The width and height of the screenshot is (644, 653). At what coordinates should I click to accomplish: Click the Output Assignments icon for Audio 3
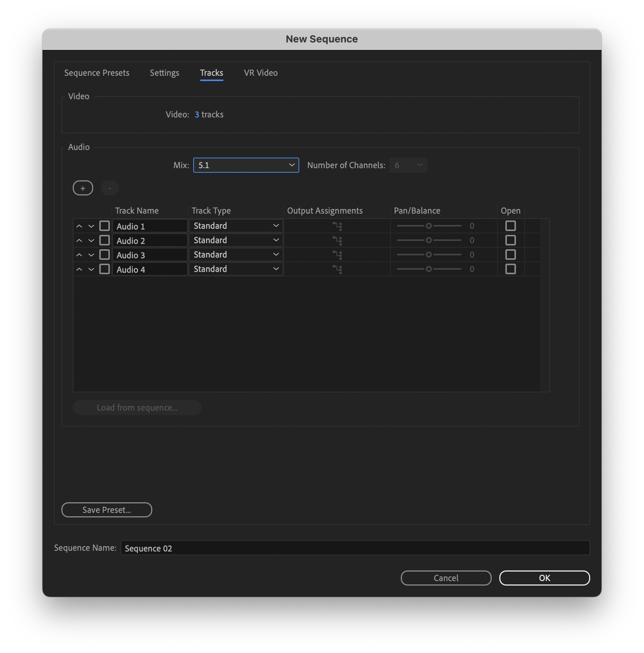337,255
